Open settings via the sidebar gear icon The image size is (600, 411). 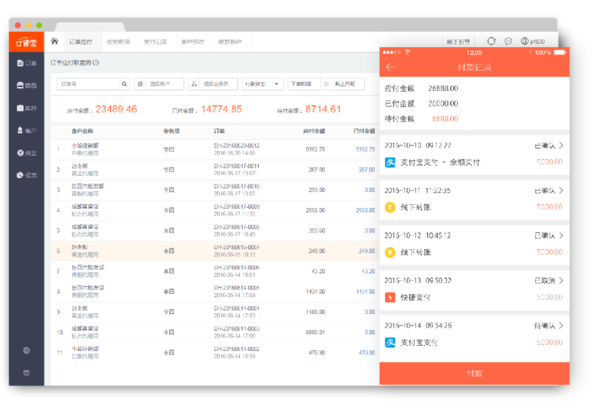(x=26, y=350)
